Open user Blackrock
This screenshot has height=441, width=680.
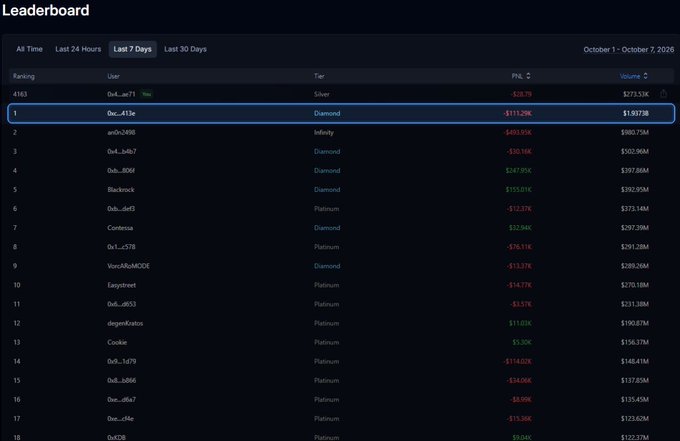[121, 189]
